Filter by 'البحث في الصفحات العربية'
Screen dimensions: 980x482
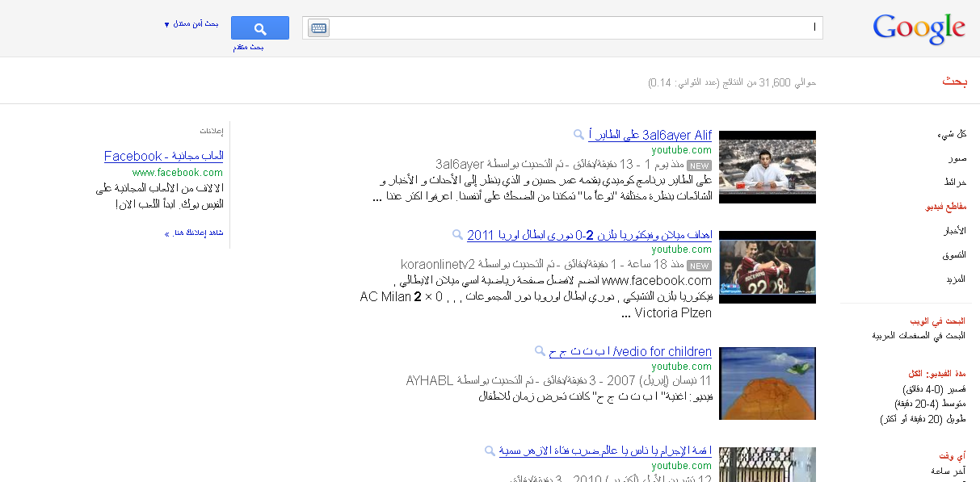point(919,335)
